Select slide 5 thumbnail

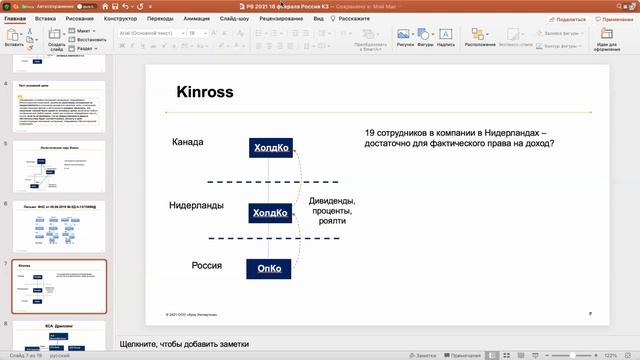59,166
